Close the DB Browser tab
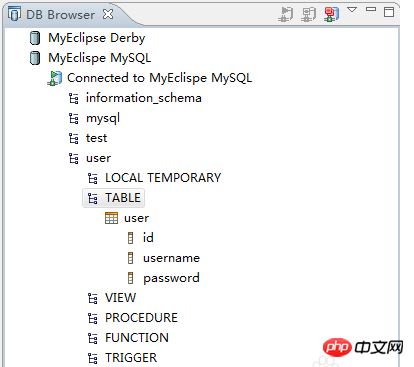 pos(108,14)
